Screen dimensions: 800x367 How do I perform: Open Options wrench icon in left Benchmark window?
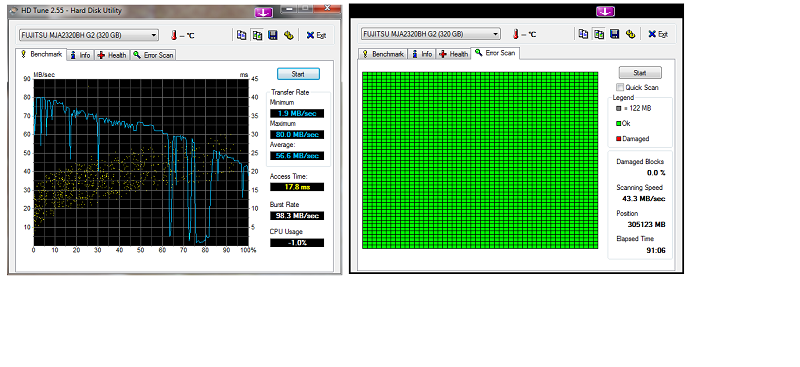[x=288, y=35]
